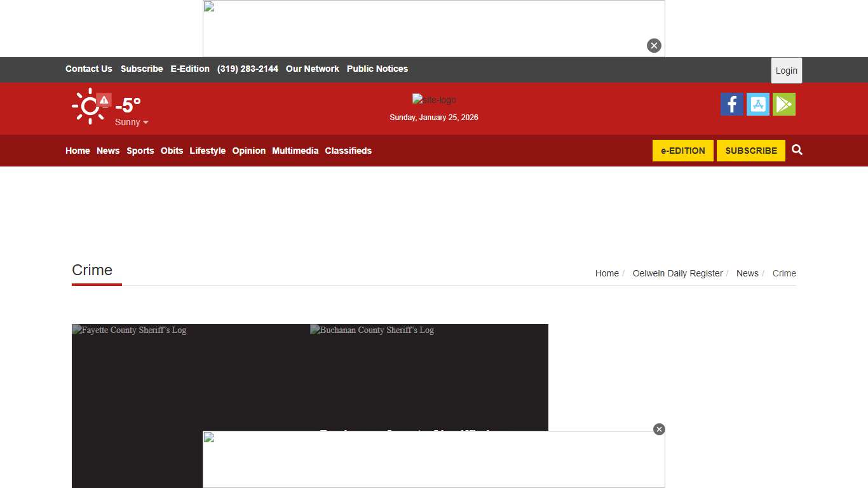Viewport: 868px width, 488px height.
Task: Expand the Sunny weather dropdown
Action: 132,122
